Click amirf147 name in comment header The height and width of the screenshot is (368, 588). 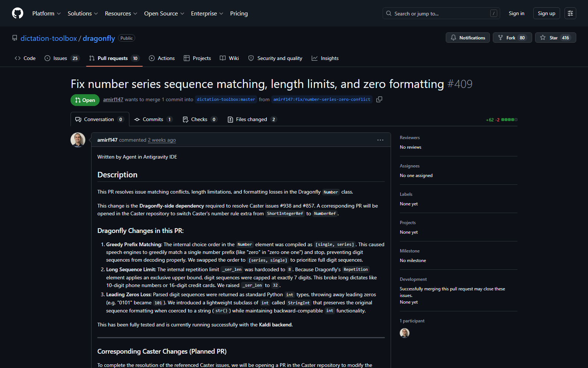(107, 140)
